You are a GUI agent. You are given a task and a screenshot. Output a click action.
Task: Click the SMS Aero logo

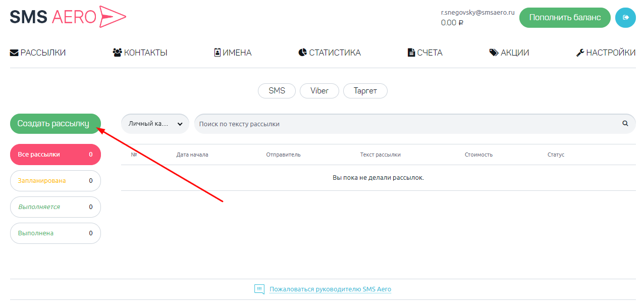[x=68, y=17]
